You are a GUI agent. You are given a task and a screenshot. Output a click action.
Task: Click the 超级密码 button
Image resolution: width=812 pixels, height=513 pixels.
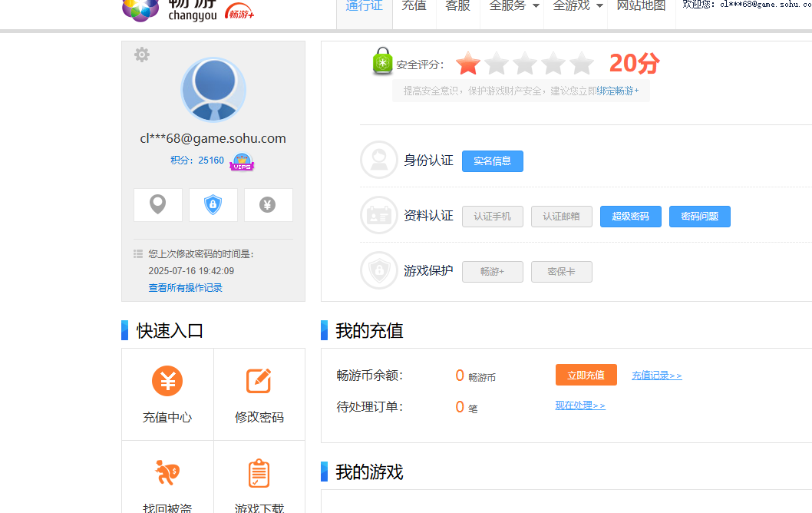[x=631, y=217]
